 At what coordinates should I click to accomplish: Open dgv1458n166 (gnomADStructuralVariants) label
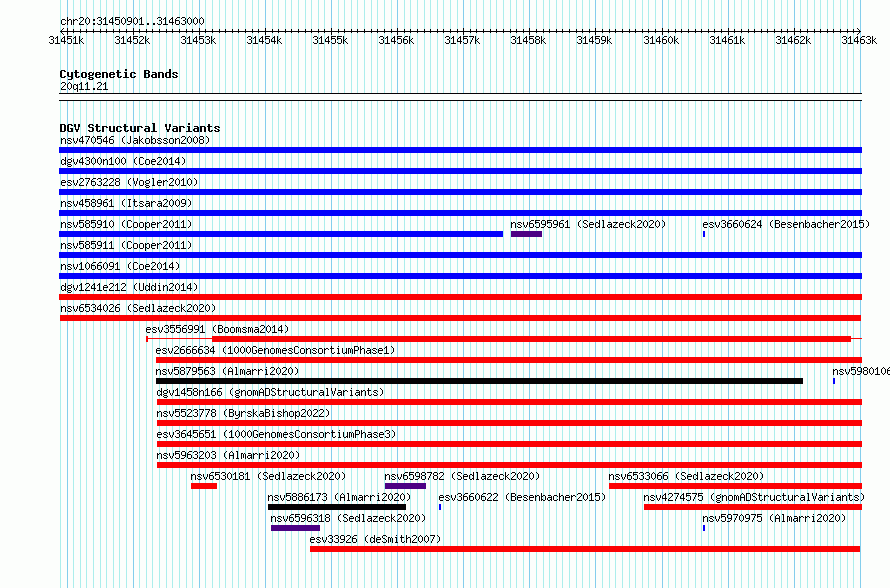271,392
